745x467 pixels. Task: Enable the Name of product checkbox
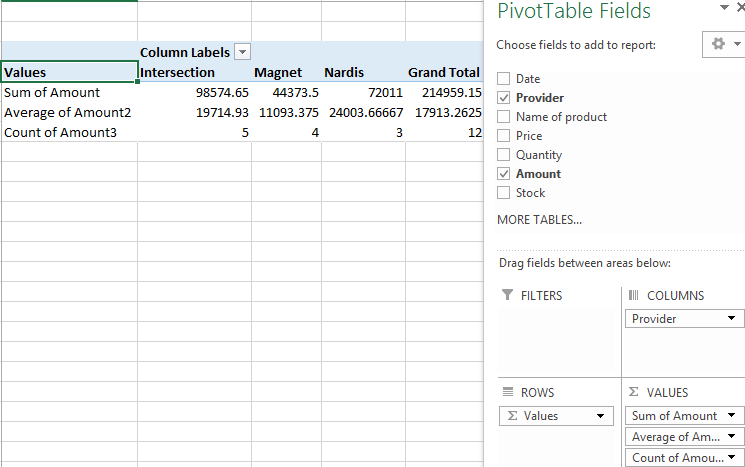coord(503,117)
